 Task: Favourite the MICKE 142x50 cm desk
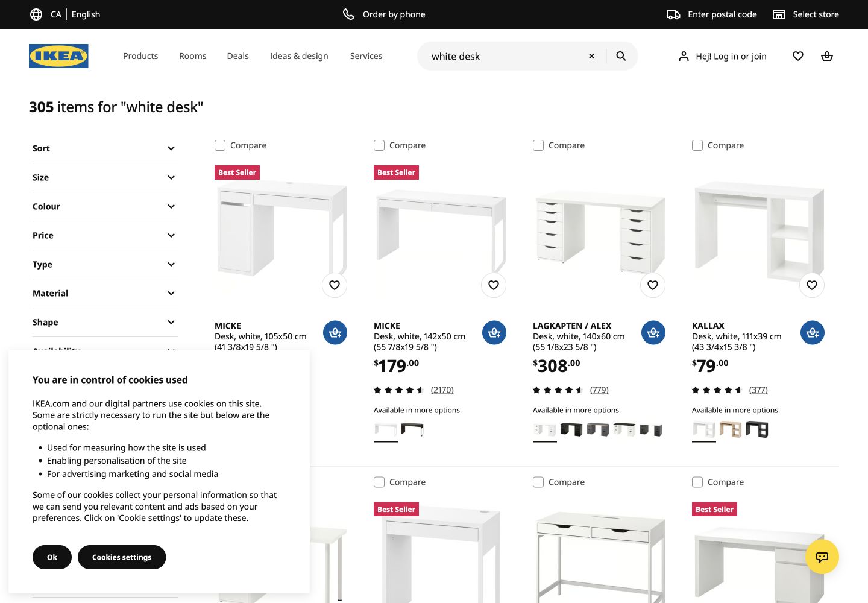click(494, 285)
